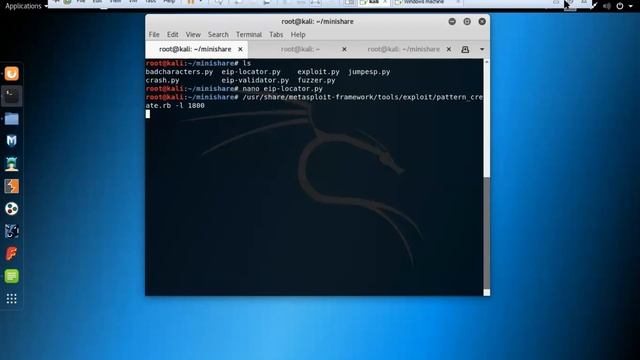Click eip-validator.py in the listing
The height and width of the screenshot is (360, 640).
[x=255, y=80]
